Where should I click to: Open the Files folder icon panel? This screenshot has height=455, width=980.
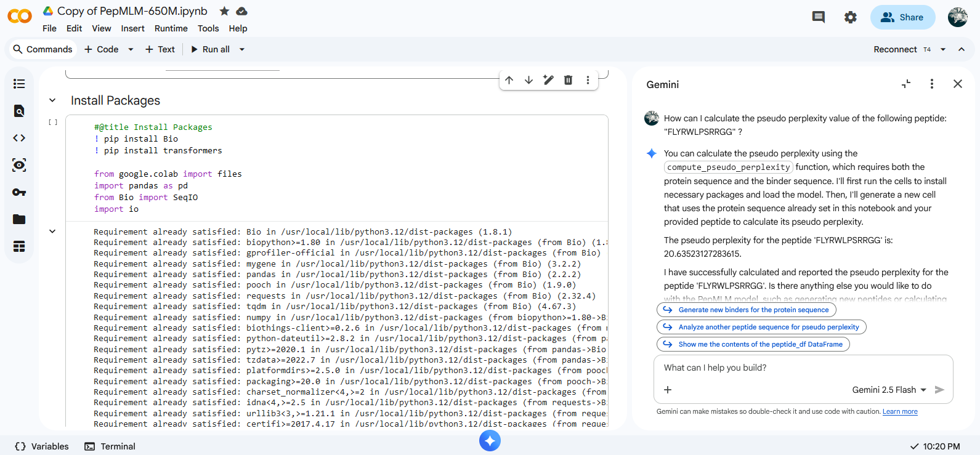coord(19,219)
